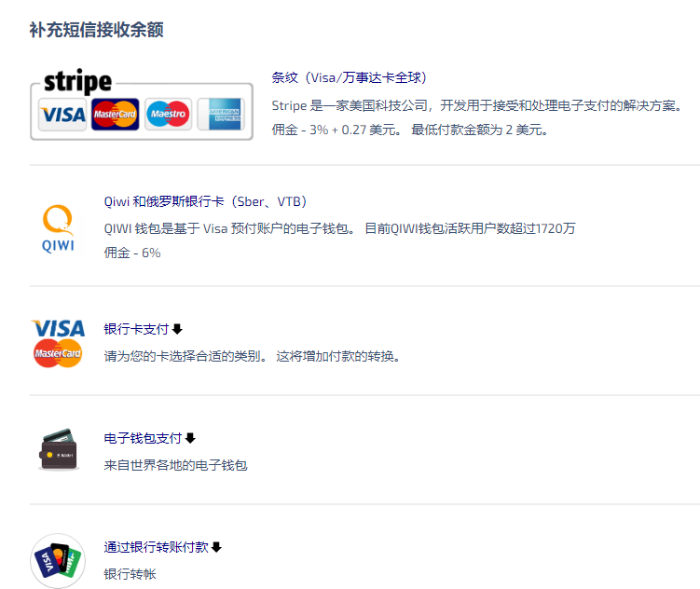Click the VISA MasterCard logo beside 银行卡支付

pos(58,343)
